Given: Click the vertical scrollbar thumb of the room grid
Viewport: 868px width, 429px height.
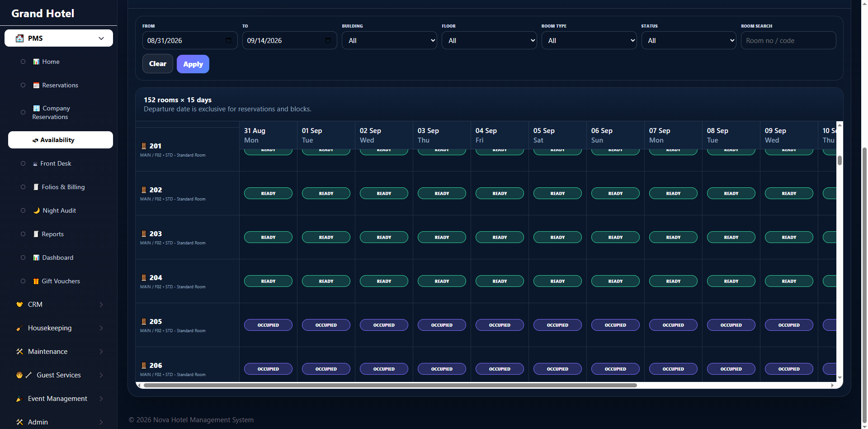Looking at the screenshot, I should (x=840, y=160).
